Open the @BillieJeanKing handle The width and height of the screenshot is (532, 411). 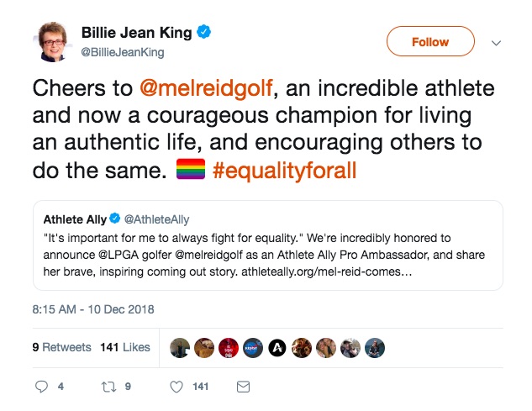pyautogui.click(x=123, y=52)
